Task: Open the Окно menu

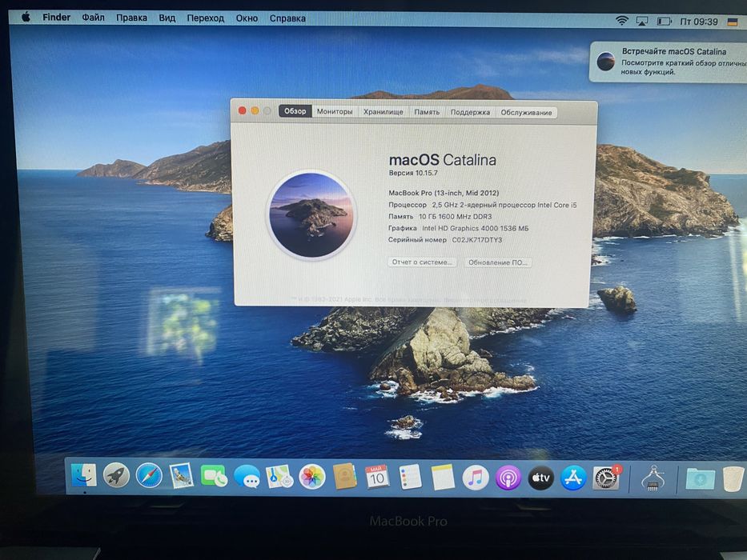Action: tap(247, 18)
